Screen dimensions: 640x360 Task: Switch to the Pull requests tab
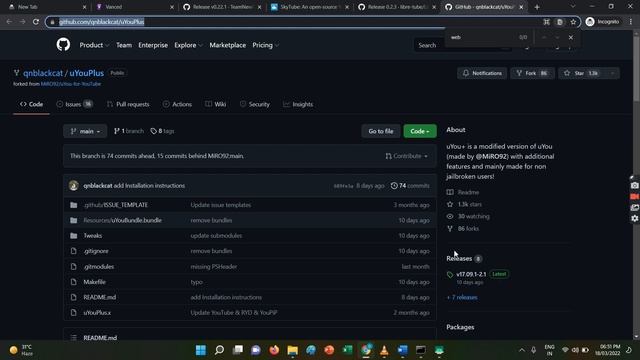click(x=128, y=104)
